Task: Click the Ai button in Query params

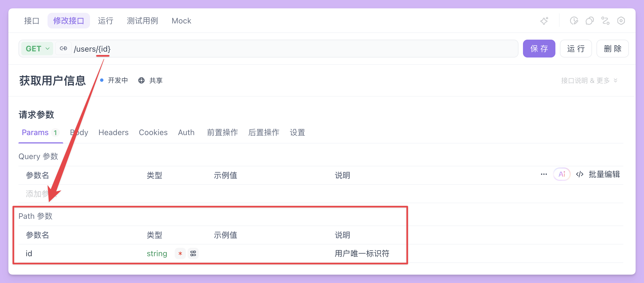Action: click(x=562, y=174)
